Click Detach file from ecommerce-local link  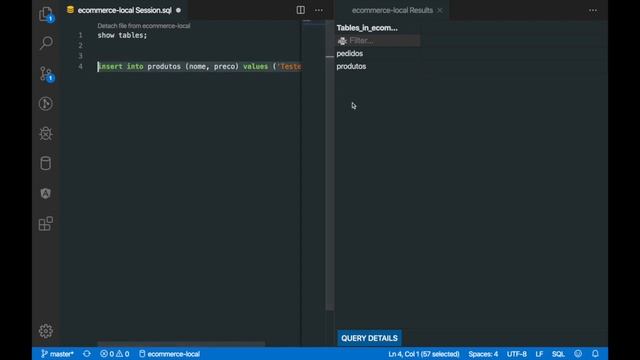pyautogui.click(x=144, y=26)
